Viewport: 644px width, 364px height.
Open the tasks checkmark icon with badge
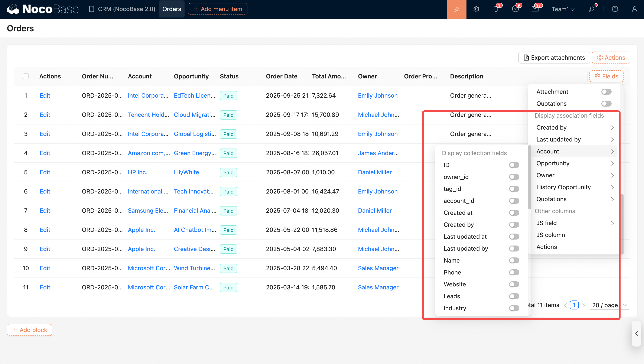tap(515, 9)
